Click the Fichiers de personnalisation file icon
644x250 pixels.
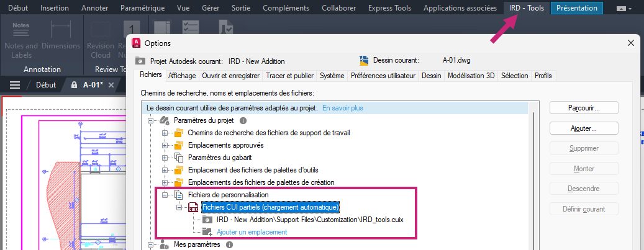coord(179,195)
